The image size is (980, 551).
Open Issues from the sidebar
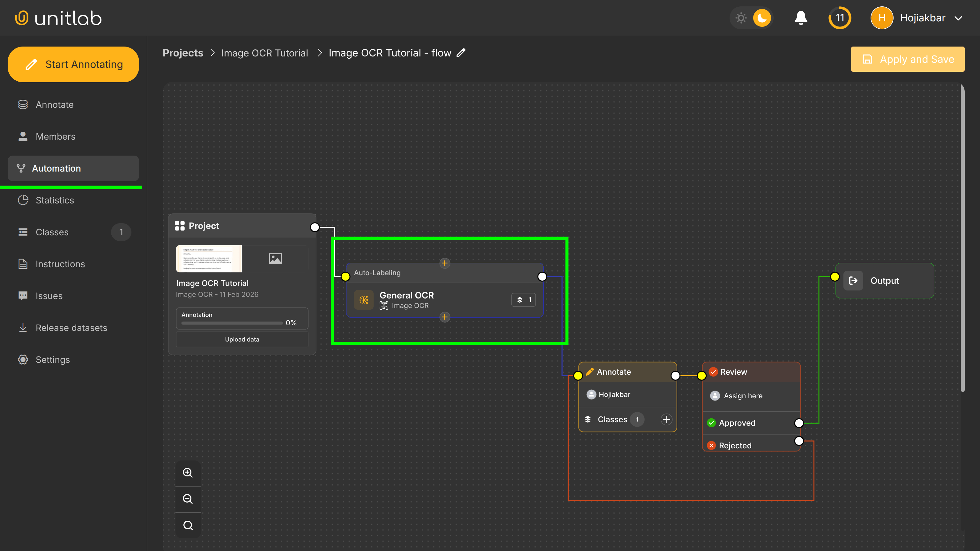coord(49,296)
